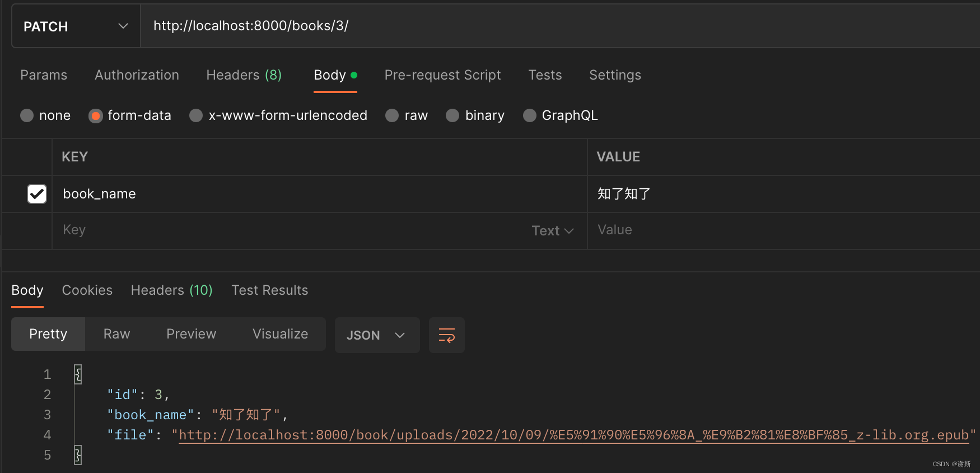Select the request Body tab

335,75
